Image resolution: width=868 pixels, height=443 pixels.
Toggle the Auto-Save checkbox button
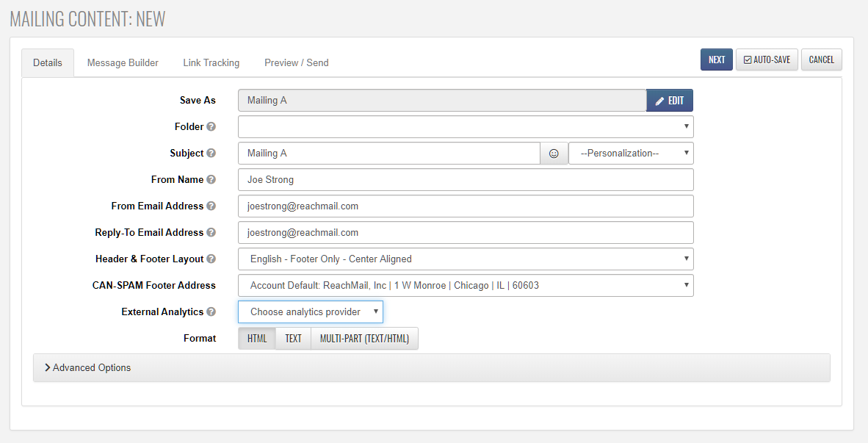767,60
